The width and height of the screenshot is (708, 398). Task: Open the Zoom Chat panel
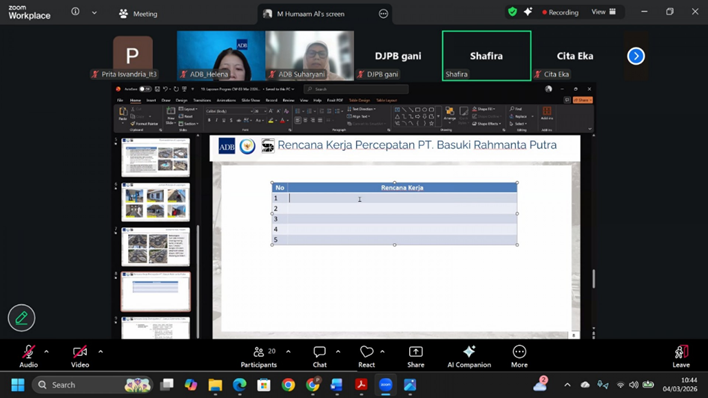(320, 356)
